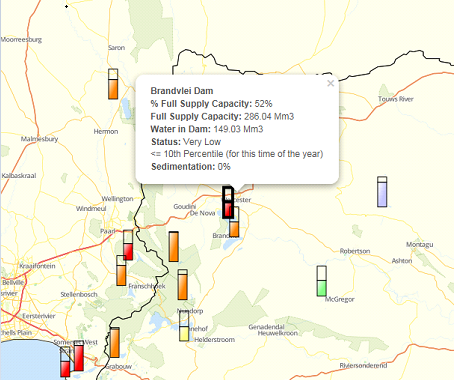Screen dimensions: 454x380
Task: Close the Brandvlei Dam info popup
Action: 330,83
